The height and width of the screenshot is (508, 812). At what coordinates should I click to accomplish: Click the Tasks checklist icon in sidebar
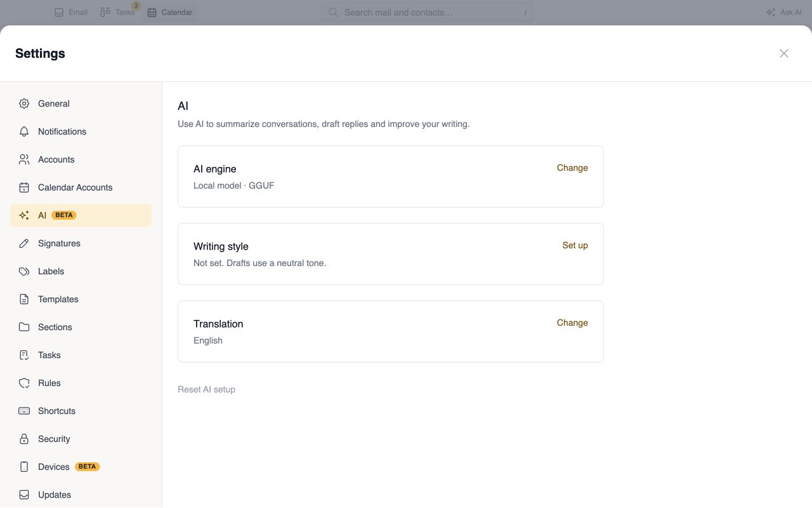pos(24,355)
